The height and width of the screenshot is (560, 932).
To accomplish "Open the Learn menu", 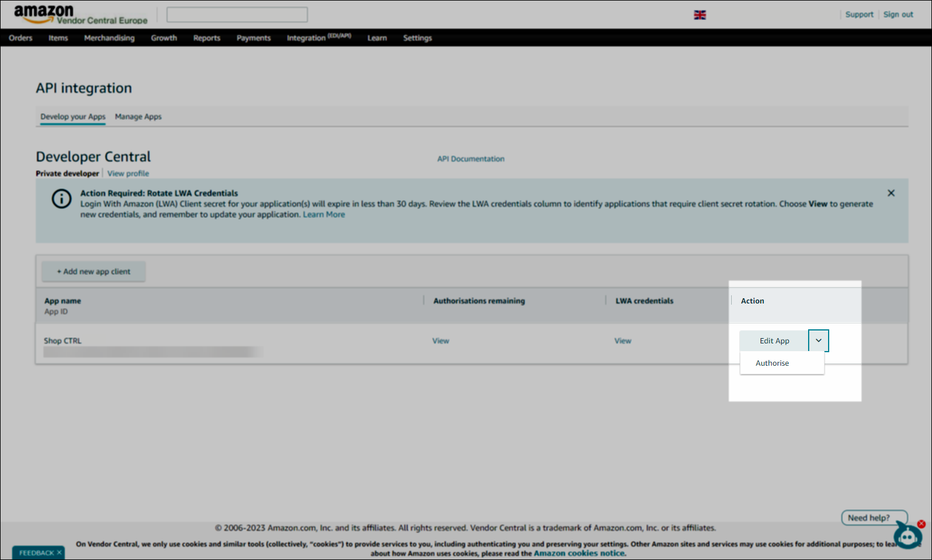I will (377, 38).
